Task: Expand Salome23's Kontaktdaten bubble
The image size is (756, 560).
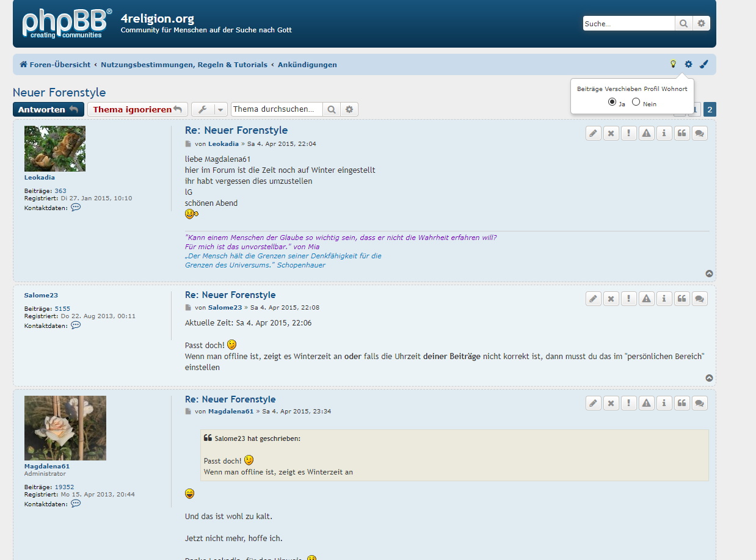Action: click(76, 325)
